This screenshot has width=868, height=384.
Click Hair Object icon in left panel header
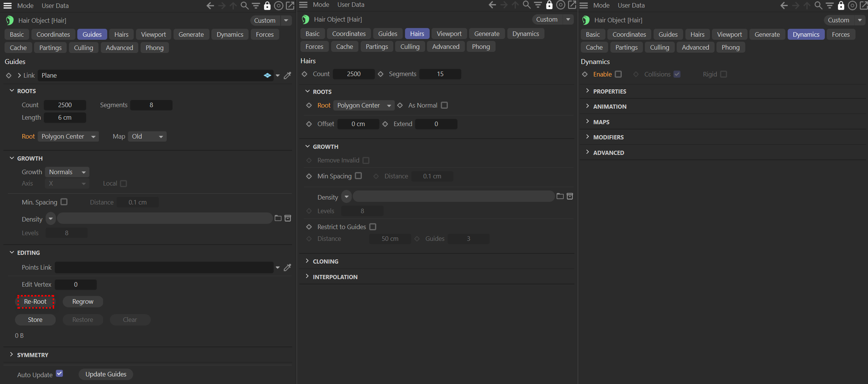10,20
